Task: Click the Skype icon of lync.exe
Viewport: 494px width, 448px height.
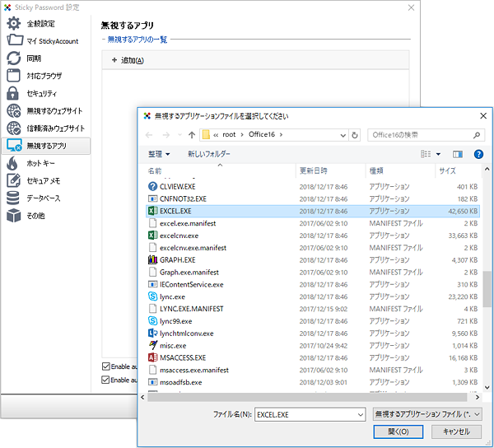Action: tap(152, 296)
